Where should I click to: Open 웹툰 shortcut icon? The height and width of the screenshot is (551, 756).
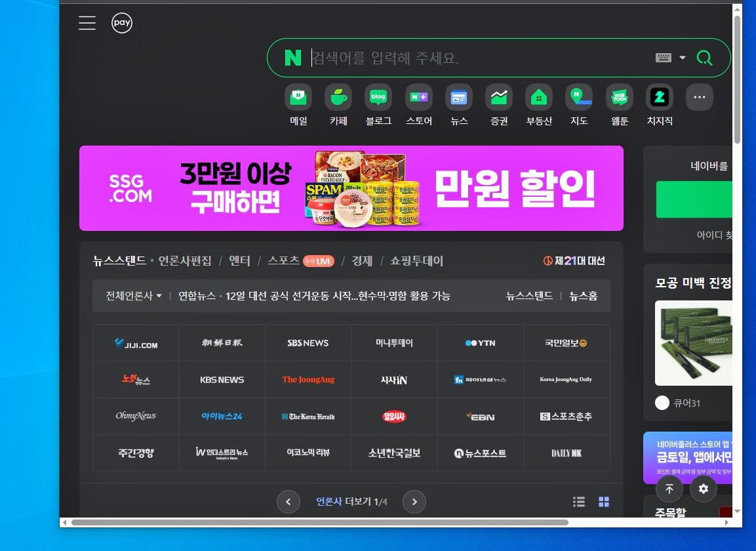click(x=620, y=97)
